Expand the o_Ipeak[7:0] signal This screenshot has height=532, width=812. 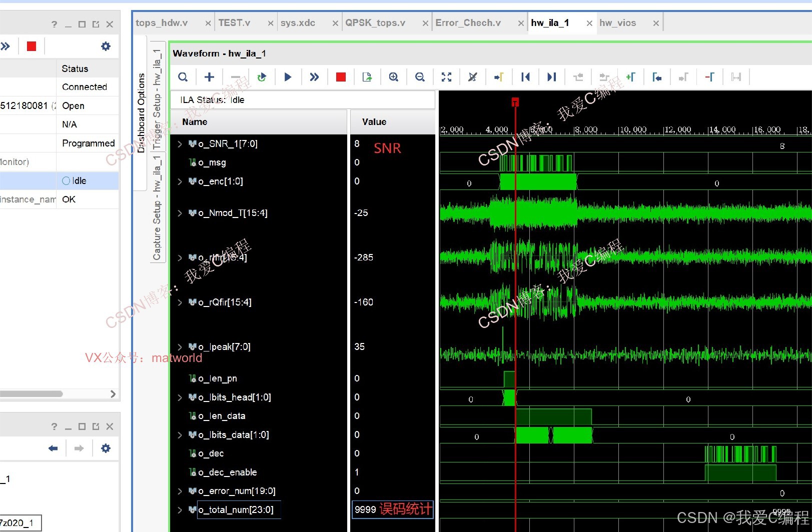[180, 347]
